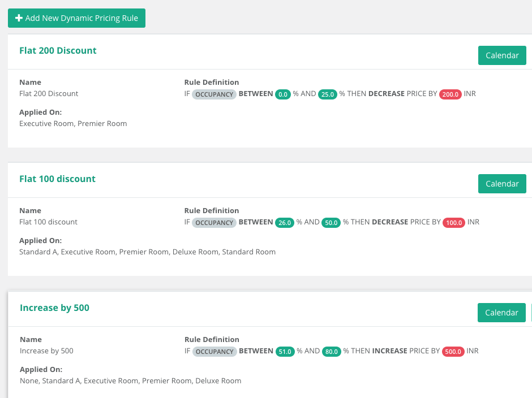Add a new dynamic pricing rule
532x398 pixels.
pyautogui.click(x=76, y=18)
